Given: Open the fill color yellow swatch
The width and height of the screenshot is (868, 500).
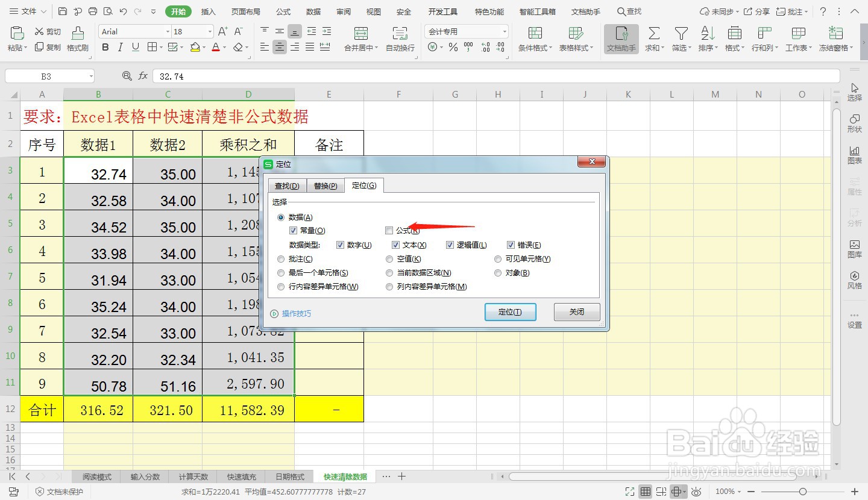Looking at the screenshot, I should (195, 47).
